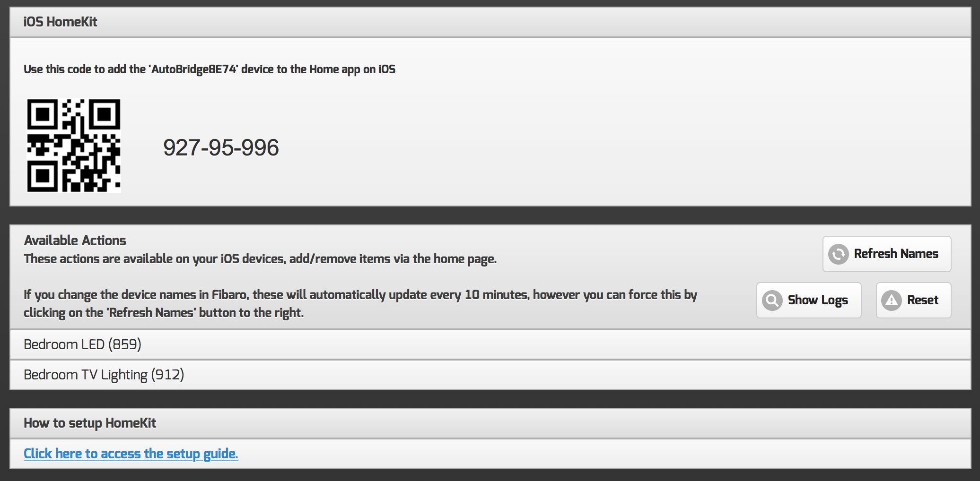Viewport: 980px width, 481px height.
Task: Click the 'If you change the device names' line
Action: tap(360, 295)
